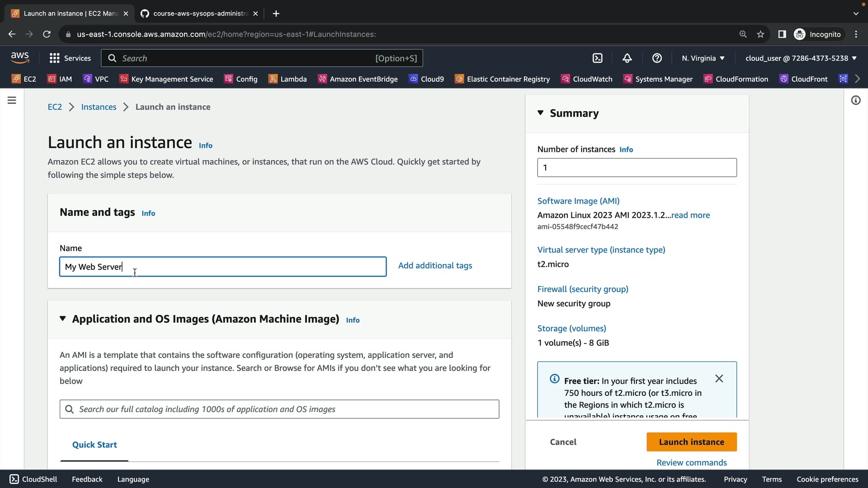Screen dimensions: 868x488
Task: Collapse the Summary panel
Action: click(x=540, y=113)
